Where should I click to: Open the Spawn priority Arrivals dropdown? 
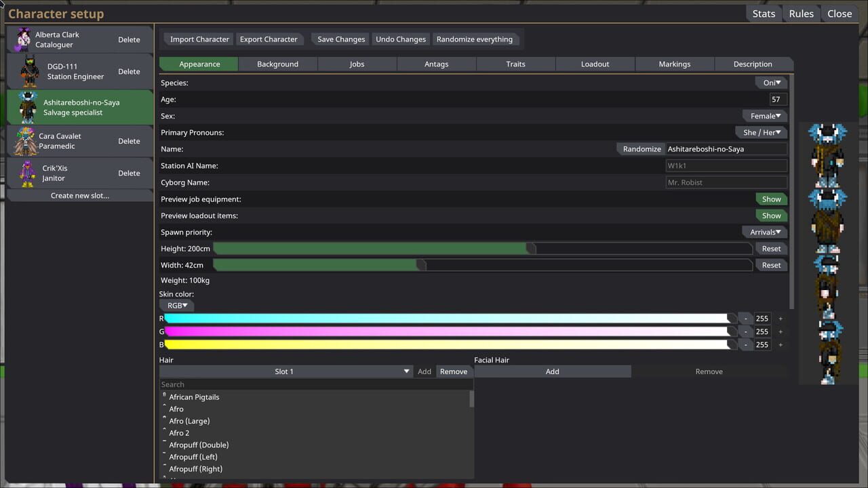tap(764, 232)
